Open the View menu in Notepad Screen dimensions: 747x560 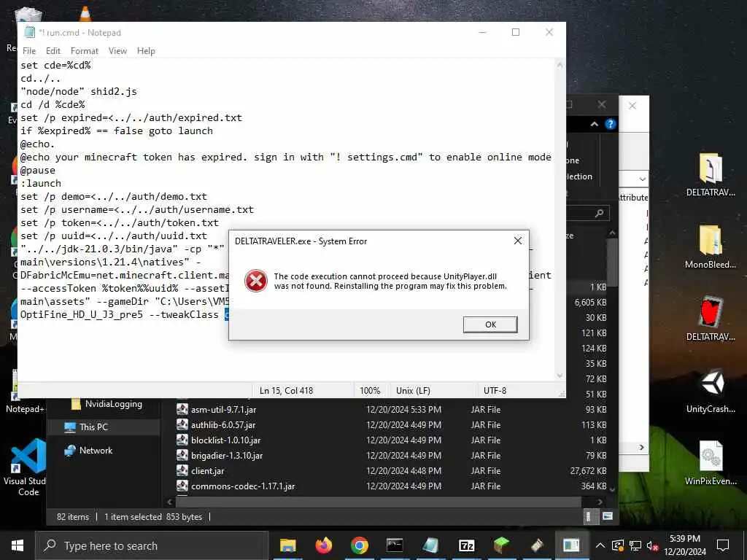pyautogui.click(x=117, y=51)
